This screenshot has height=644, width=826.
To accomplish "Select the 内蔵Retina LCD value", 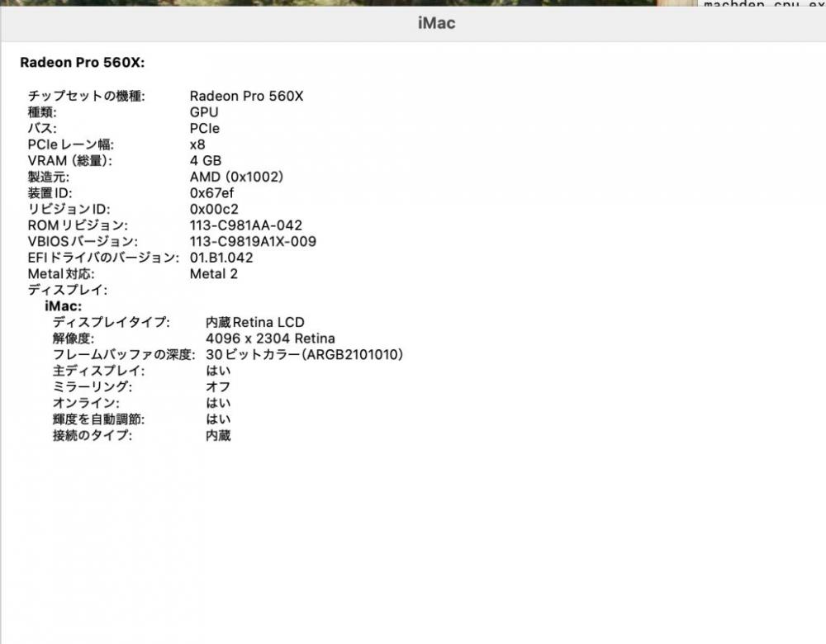I will 255,322.
